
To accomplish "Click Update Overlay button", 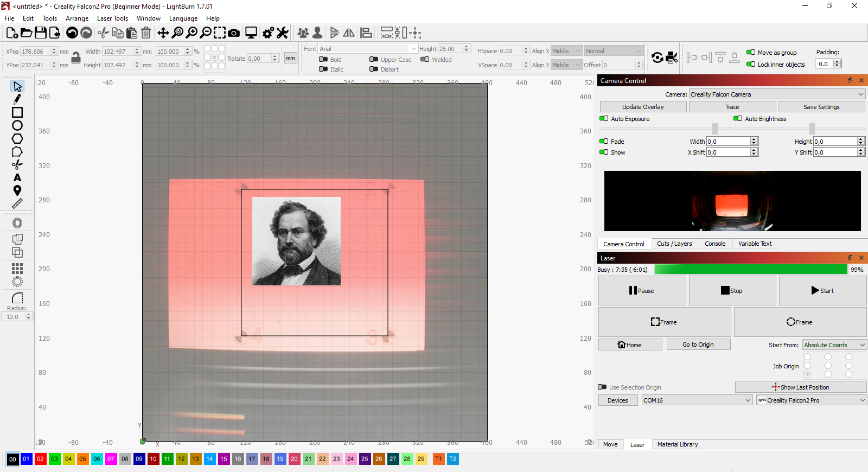I will [643, 107].
